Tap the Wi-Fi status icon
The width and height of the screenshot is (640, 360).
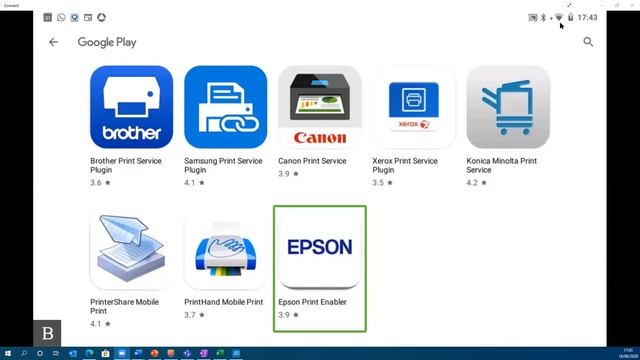(559, 18)
